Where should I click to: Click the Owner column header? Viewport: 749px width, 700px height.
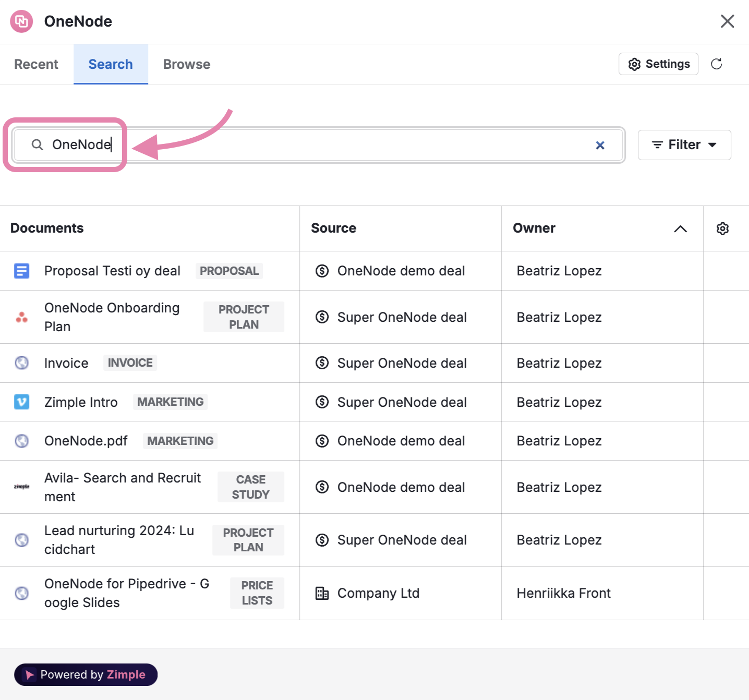pos(534,228)
